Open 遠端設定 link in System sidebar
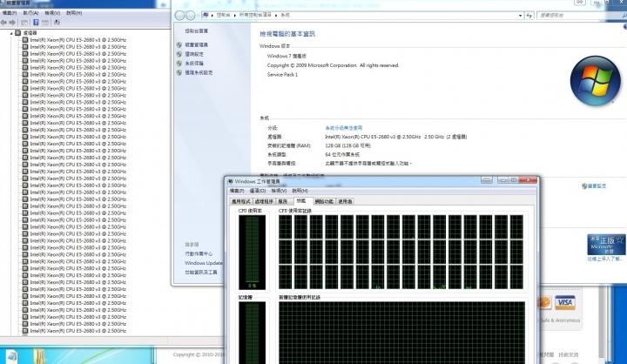The width and height of the screenshot is (627, 364). (194, 54)
